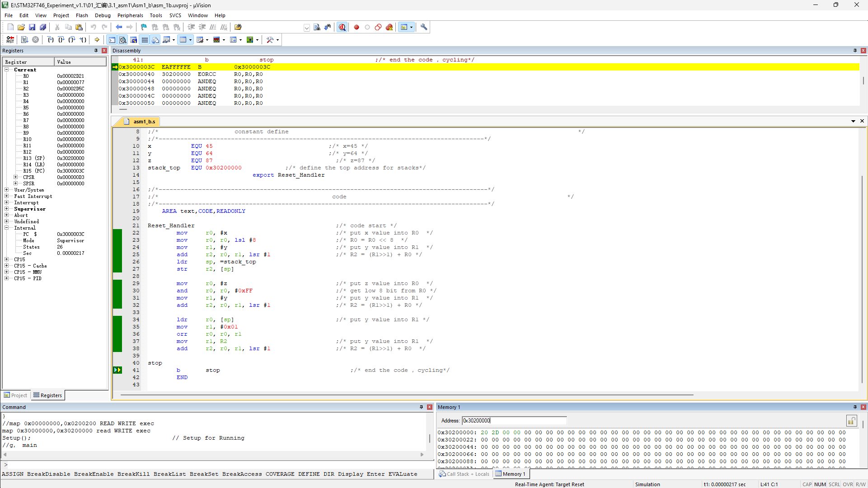This screenshot has height=488, width=868.
Task: Collapse the Current register group
Action: (7, 70)
